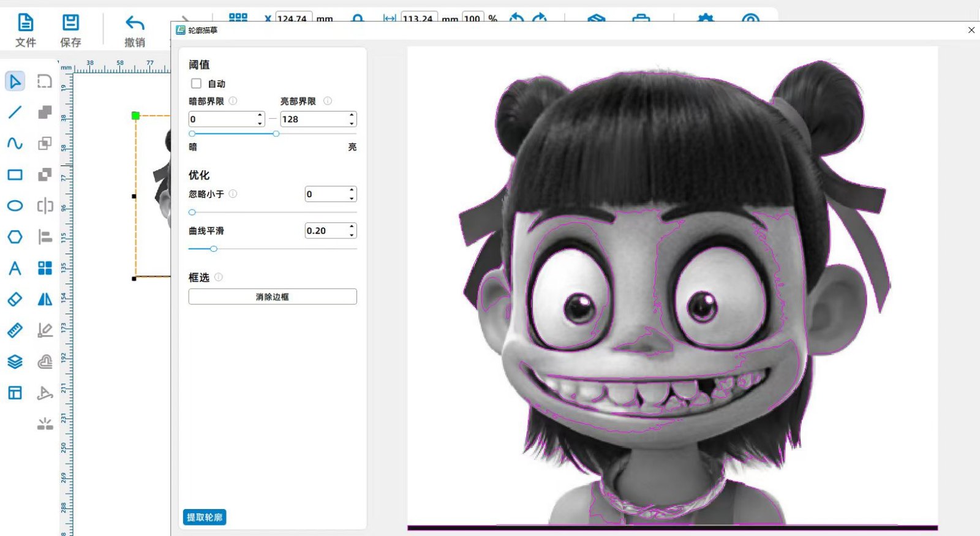Click the 撤销 undo button
Screen dimensions: 980x536
(x=135, y=30)
